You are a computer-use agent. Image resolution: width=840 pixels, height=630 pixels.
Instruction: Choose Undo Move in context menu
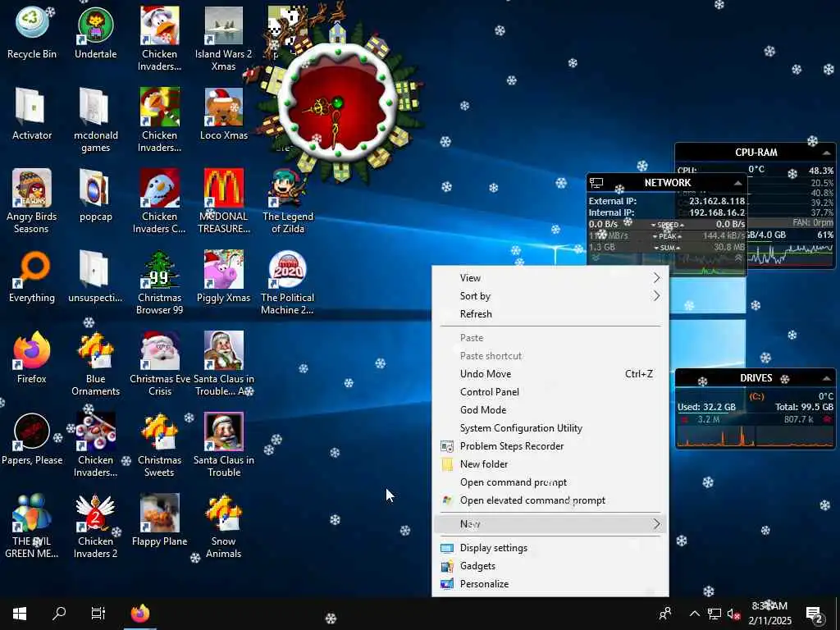[550, 374]
